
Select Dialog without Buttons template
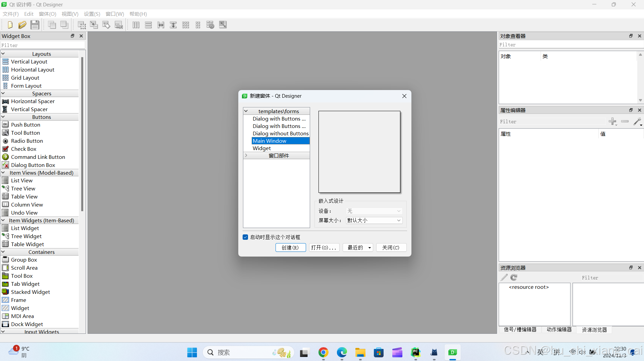click(281, 133)
